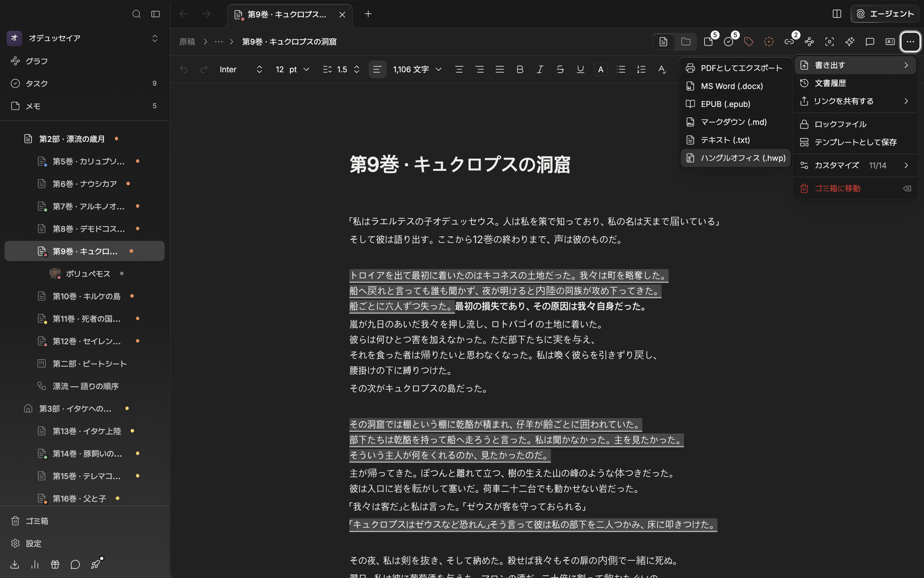Screen dimensions: 924x578
Task: Open タスク in the sidebar
Action: [84, 83]
